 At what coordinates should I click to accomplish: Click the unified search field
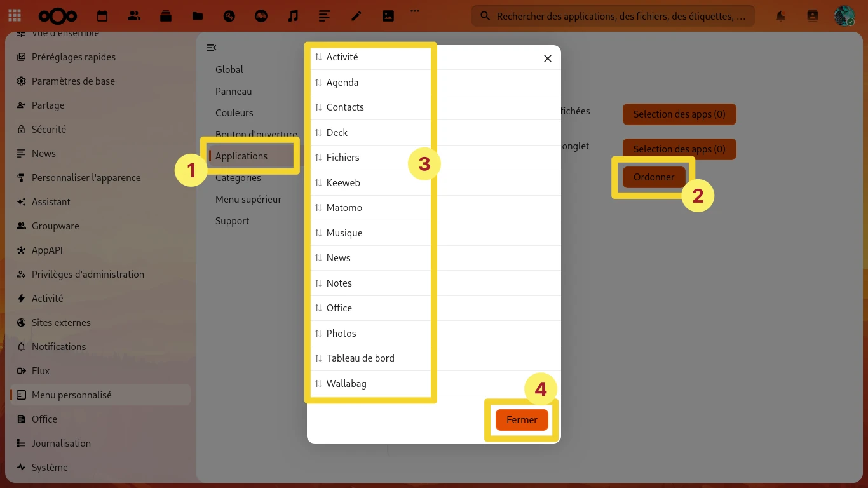[613, 16]
